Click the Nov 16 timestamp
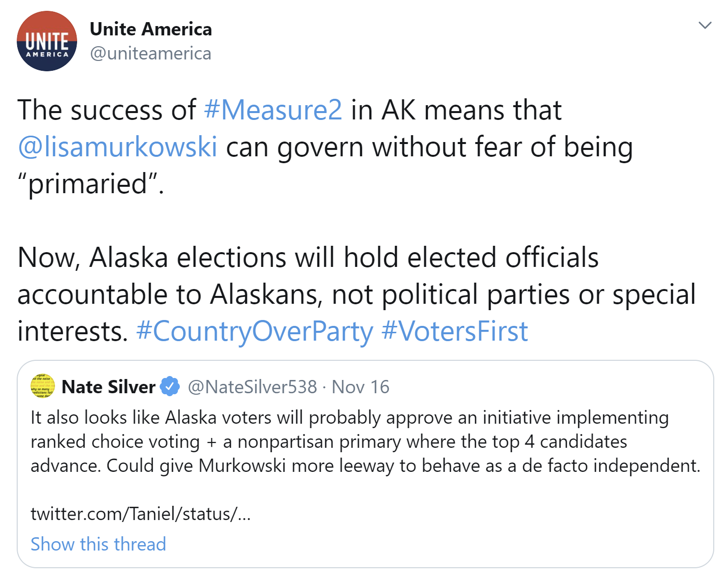Screen dimensions: 728x581 click(361, 387)
